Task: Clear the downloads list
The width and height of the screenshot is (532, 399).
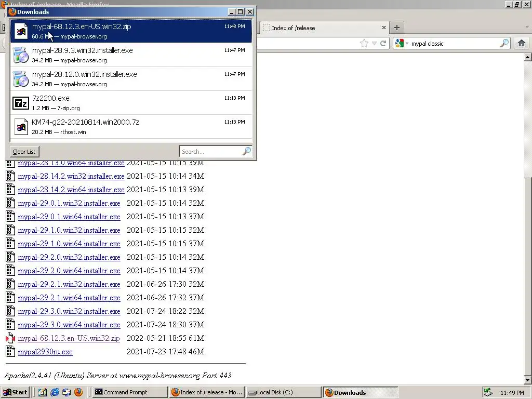Action: [x=24, y=152]
